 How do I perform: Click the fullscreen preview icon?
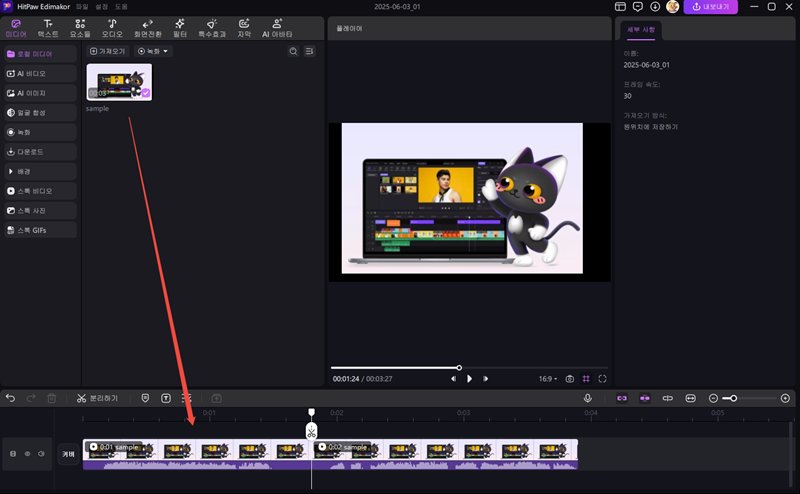coord(603,379)
